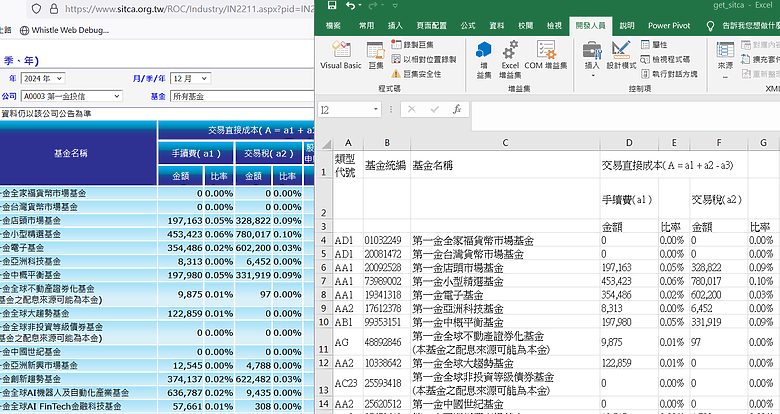Click web table value 636,787
This screenshot has height=414, width=780.
[x=185, y=393]
